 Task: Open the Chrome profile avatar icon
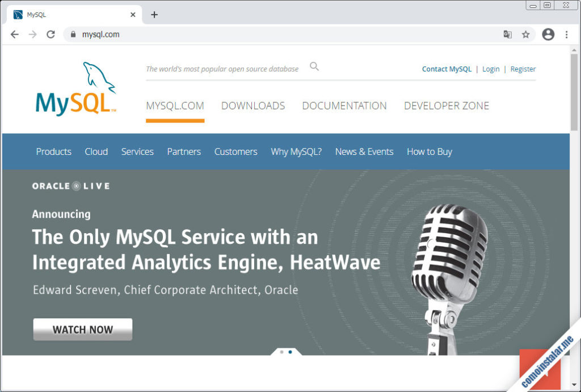(x=548, y=35)
